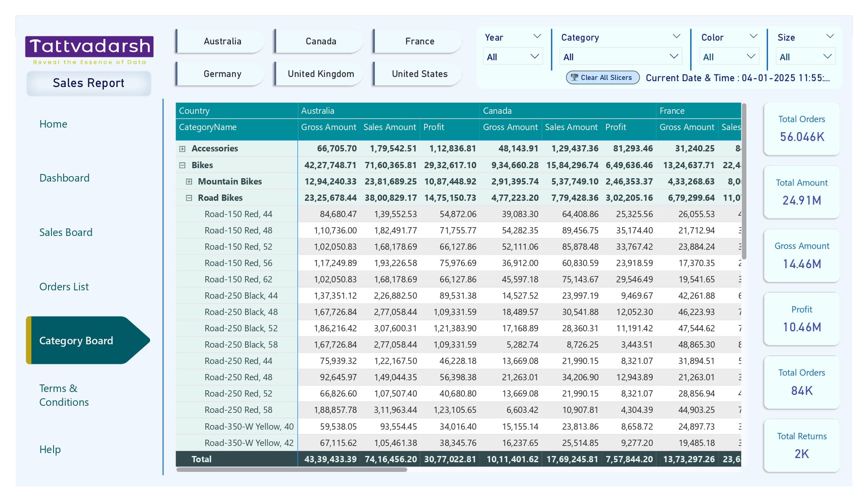Viewport: 868px width, 502px height.
Task: Filter by United Kingdom button
Action: click(x=319, y=74)
